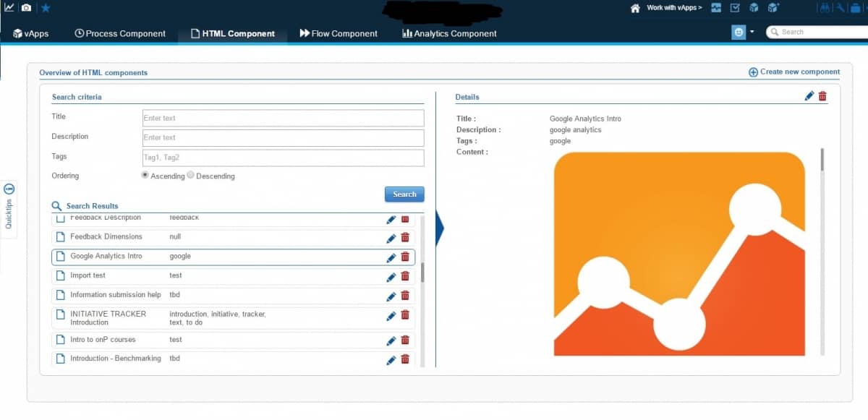Open the Analytics Component tab

pos(450,33)
